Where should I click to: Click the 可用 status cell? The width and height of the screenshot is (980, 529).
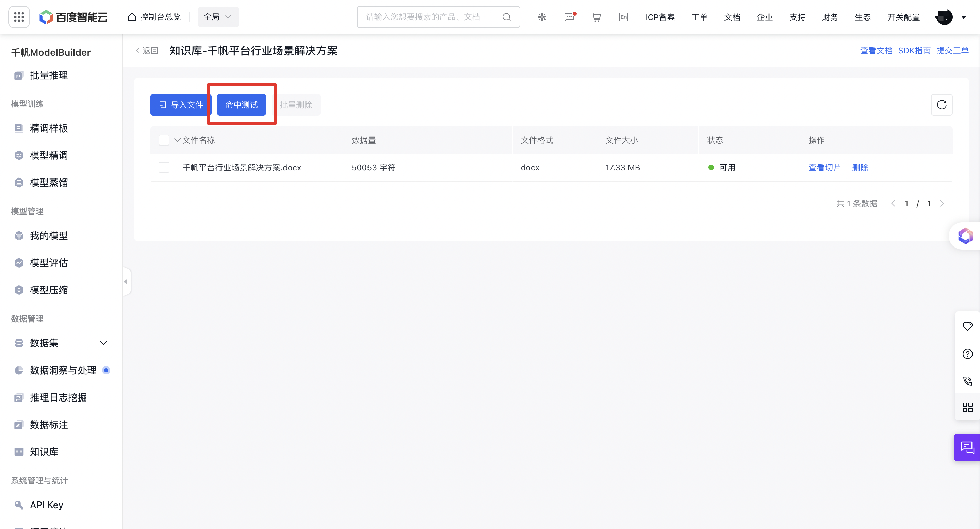pos(722,167)
